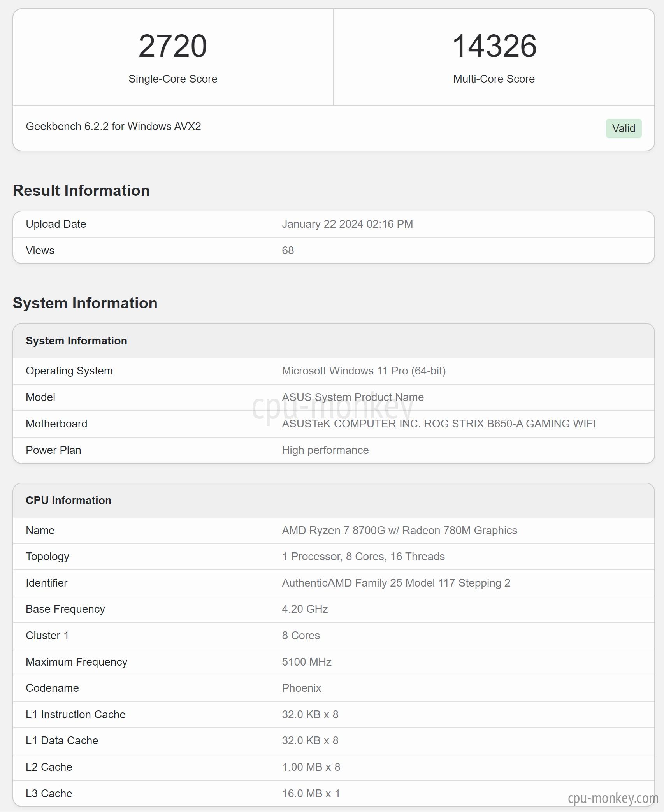Screen dimensions: 664x812
Task: Click the High performance power plan value
Action: pos(325,450)
